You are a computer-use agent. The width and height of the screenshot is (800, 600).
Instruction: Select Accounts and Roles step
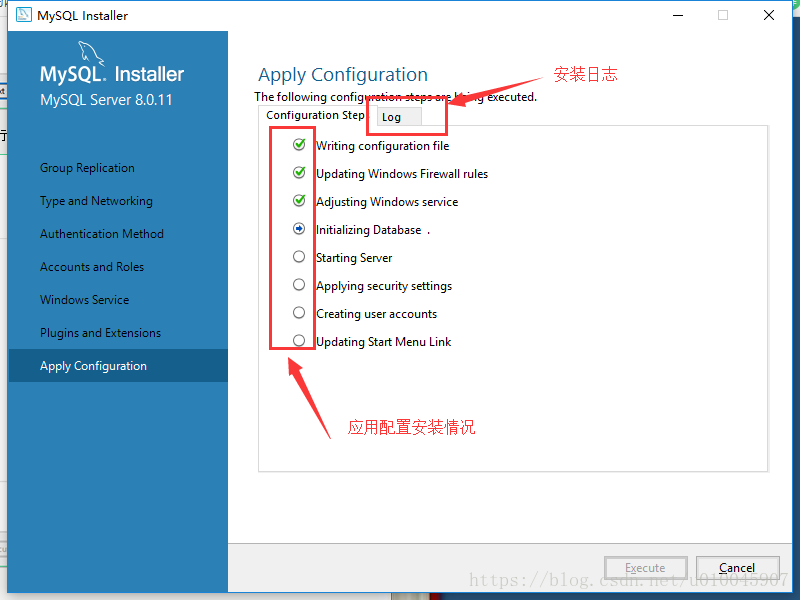click(x=92, y=267)
